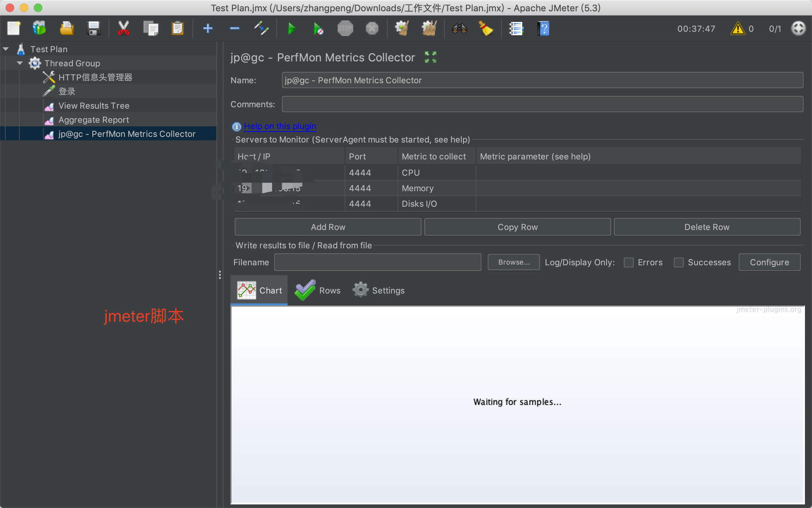This screenshot has width=812, height=508.
Task: Switch to the Settings tab
Action: (379, 290)
